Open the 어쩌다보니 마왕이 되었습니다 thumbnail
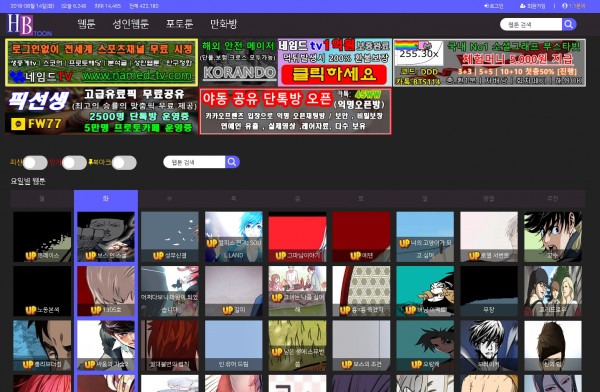Image resolution: width=600 pixels, height=392 pixels. pos(170,291)
